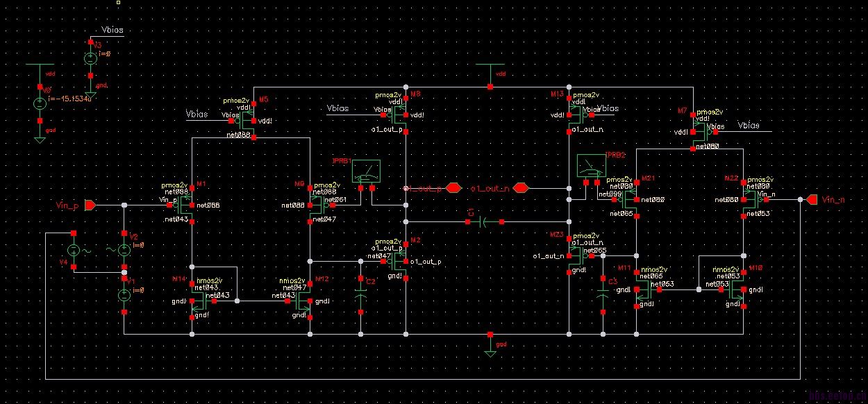The height and width of the screenshot is (404, 868).
Task: Select the V4 sine source symbol
Action: [x=75, y=251]
